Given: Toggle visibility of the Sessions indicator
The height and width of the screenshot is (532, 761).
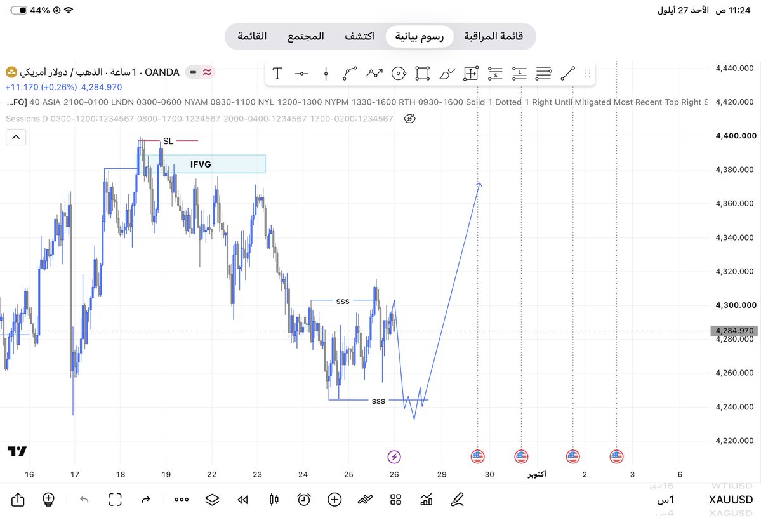Looking at the screenshot, I should coord(409,119).
